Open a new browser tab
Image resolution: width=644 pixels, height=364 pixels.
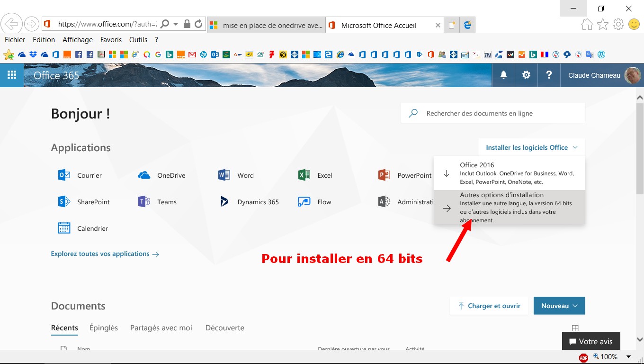tap(452, 25)
